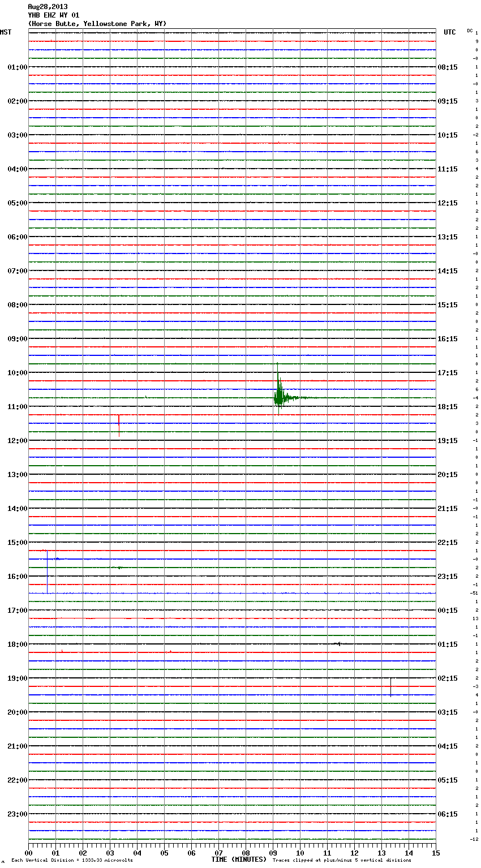The width and height of the screenshot is (481, 868).
Task: Select the "23:00" MST time label
Action: click(x=18, y=814)
